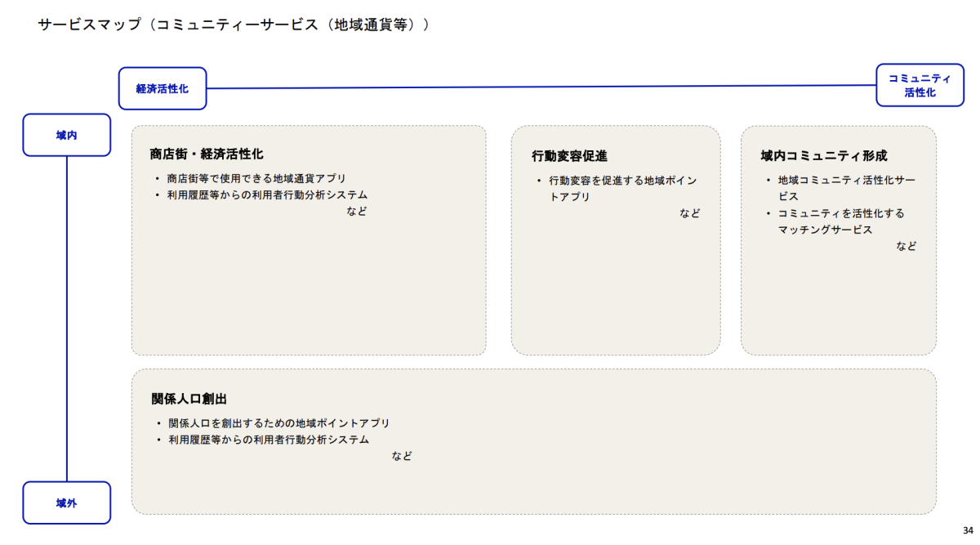Click 利用者行動分析システム bullet under 関係人口創出
Image resolution: width=980 pixels, height=545 pixels.
pos(269,440)
